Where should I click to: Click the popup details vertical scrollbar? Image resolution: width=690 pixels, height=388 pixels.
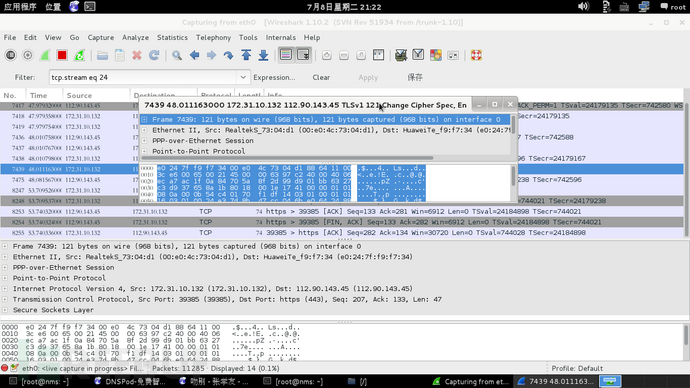514,125
